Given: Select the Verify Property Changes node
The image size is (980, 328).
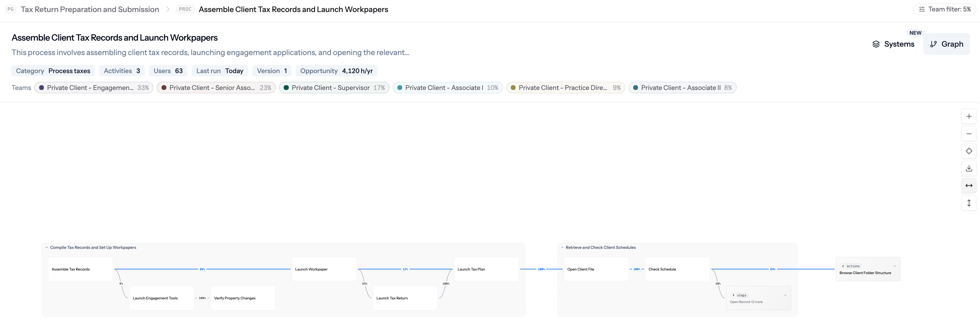Looking at the screenshot, I should pos(243,298).
